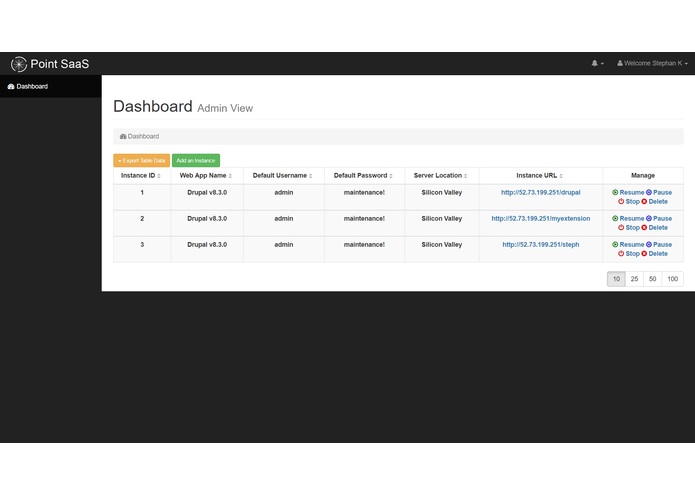Open the notifications bell dropdown
Screen dimensions: 695x494
tap(597, 63)
